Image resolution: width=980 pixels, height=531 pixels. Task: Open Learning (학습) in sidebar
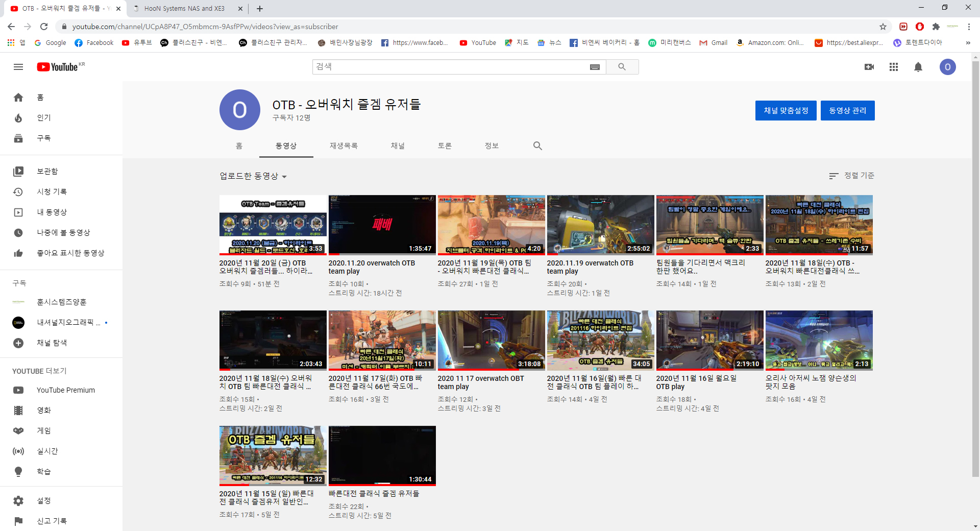click(61, 472)
